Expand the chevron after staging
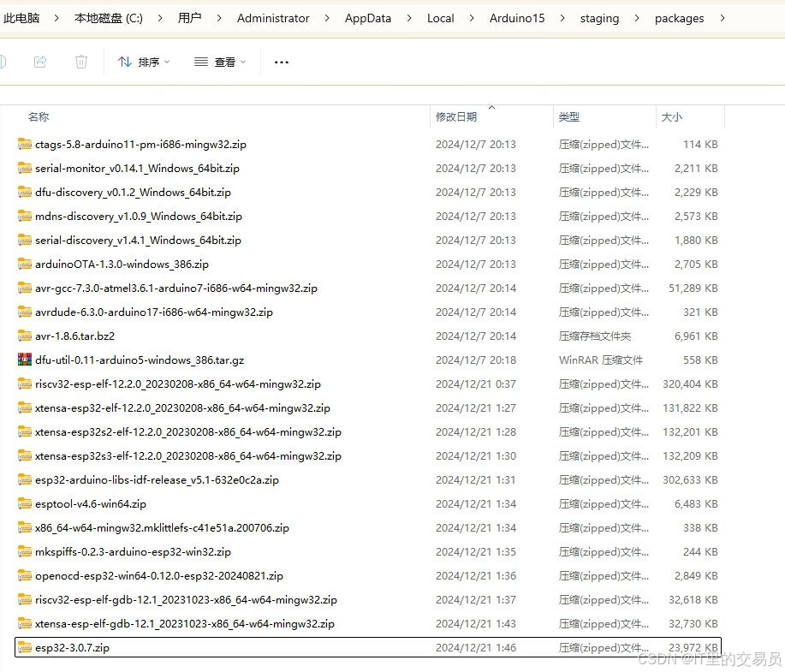Viewport: 785px width, 672px height. point(637,18)
